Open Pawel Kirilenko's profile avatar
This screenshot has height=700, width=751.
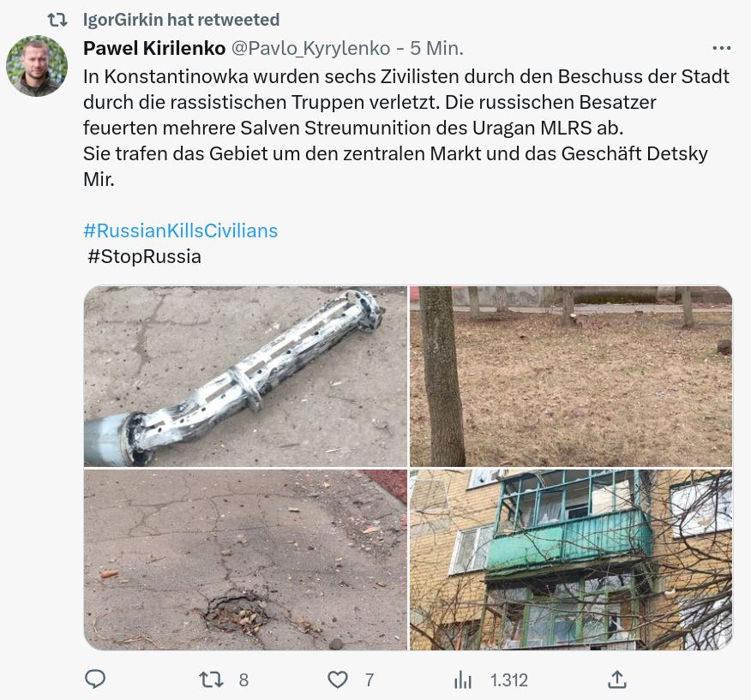(37, 66)
